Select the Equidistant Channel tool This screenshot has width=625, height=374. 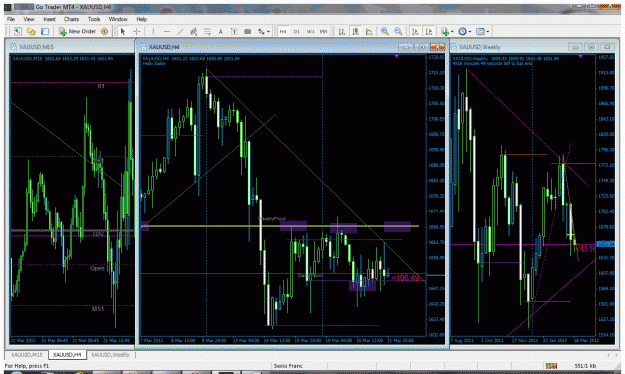pyautogui.click(x=194, y=31)
